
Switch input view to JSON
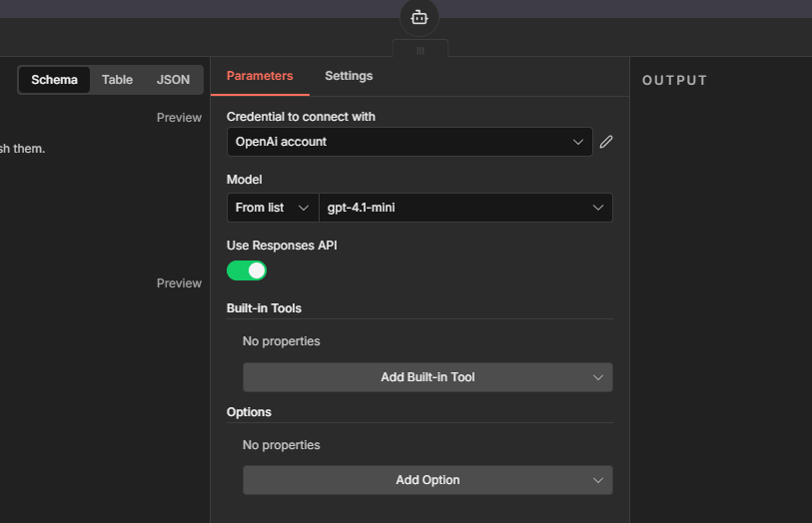[173, 80]
